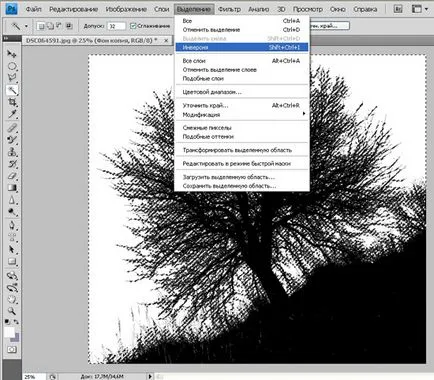Choose Отменить выделение menu item
Screen dimensions: 434x380
pyautogui.click(x=242, y=30)
